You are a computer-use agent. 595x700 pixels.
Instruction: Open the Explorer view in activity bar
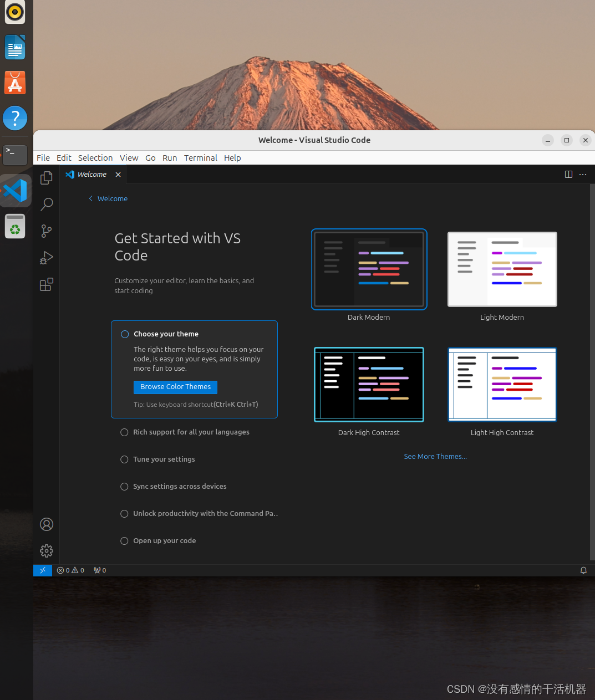(47, 177)
